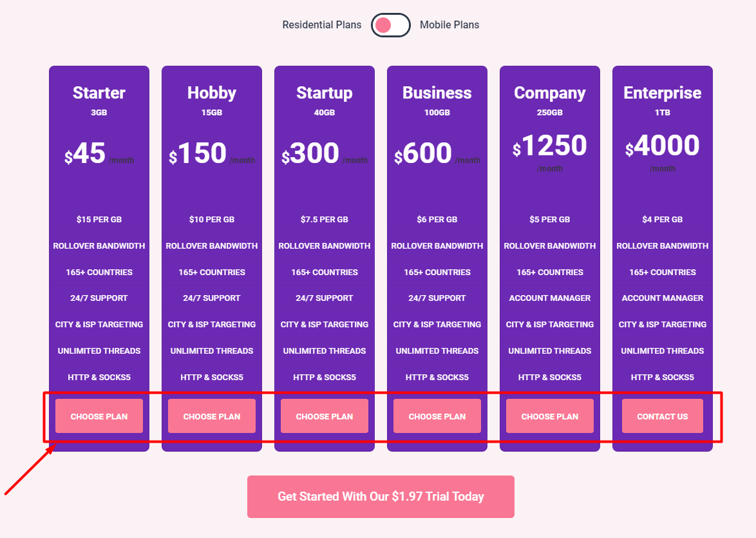Choose plan under Starter column
Screen dimensions: 756x538
click(x=99, y=416)
